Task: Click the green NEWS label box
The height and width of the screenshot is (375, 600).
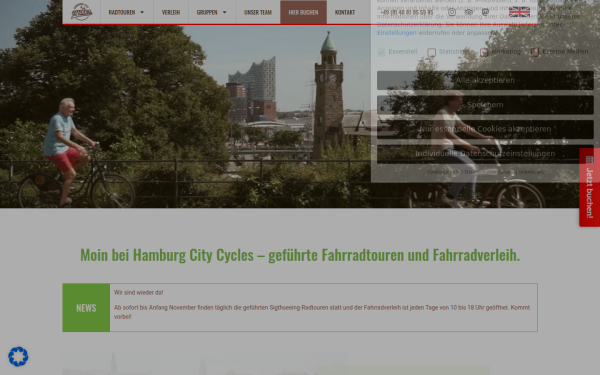Action: (x=86, y=308)
